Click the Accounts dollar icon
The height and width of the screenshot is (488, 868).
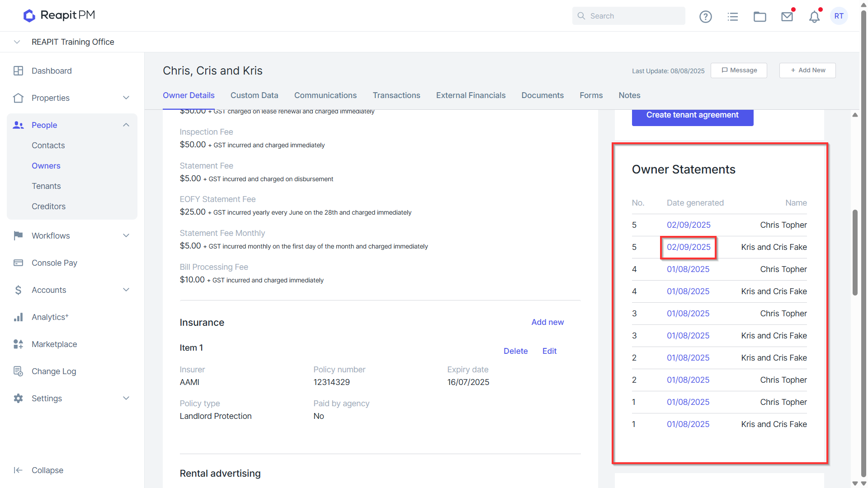coord(18,290)
